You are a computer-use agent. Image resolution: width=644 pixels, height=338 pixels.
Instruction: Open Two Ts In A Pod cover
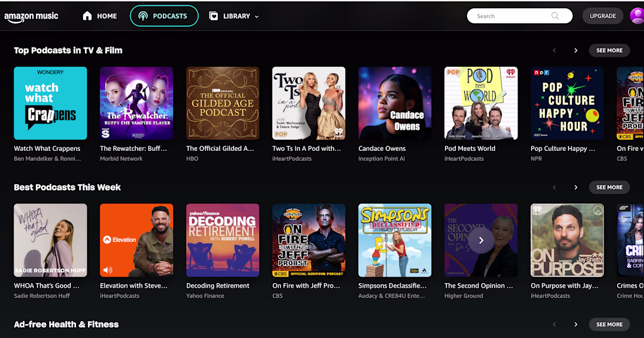point(309,104)
